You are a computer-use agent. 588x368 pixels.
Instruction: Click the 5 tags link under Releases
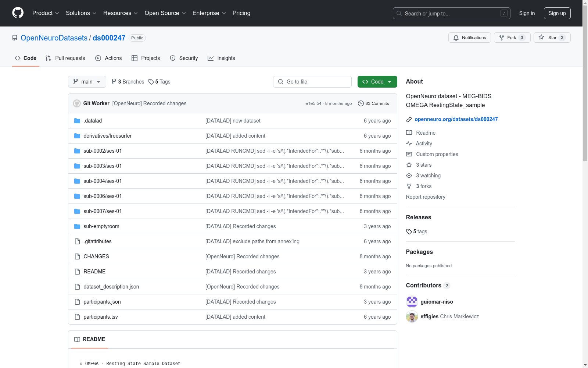(417, 231)
